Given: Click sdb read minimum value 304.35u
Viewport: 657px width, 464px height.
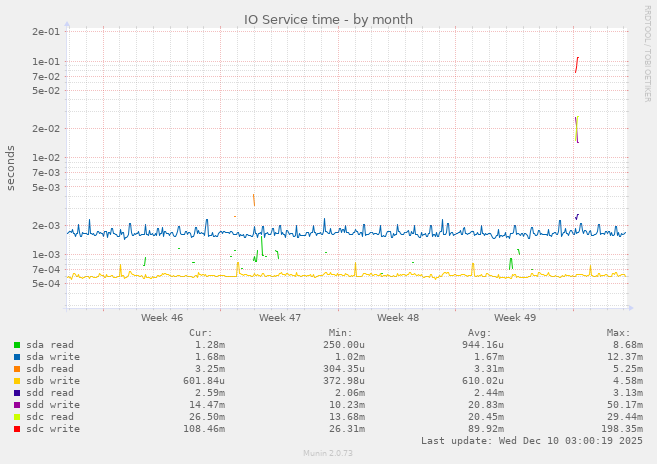Looking at the screenshot, I should (x=344, y=369).
